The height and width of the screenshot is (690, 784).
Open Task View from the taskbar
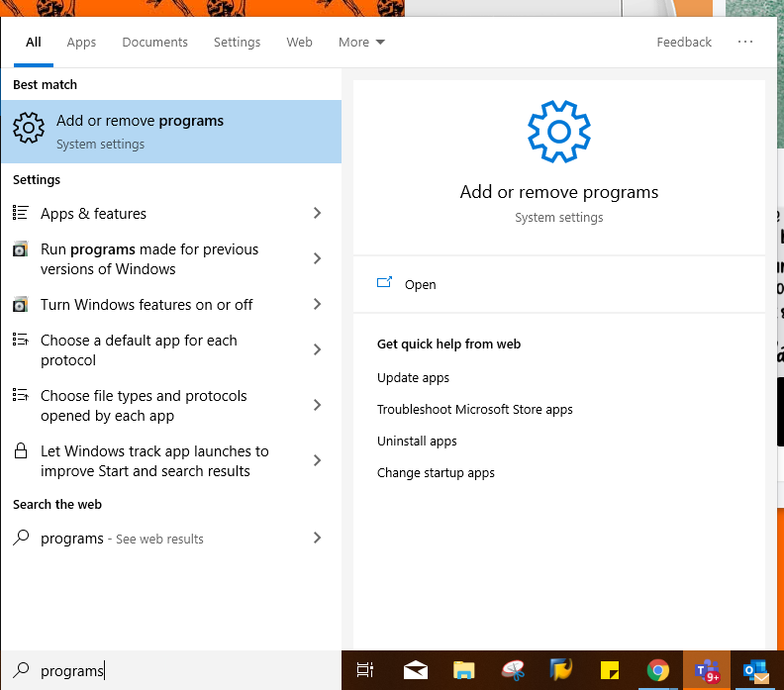[x=365, y=670]
